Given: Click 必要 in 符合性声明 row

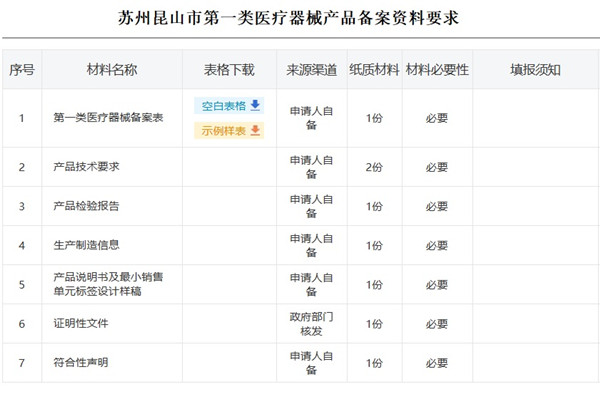Looking at the screenshot, I should pyautogui.click(x=437, y=363).
